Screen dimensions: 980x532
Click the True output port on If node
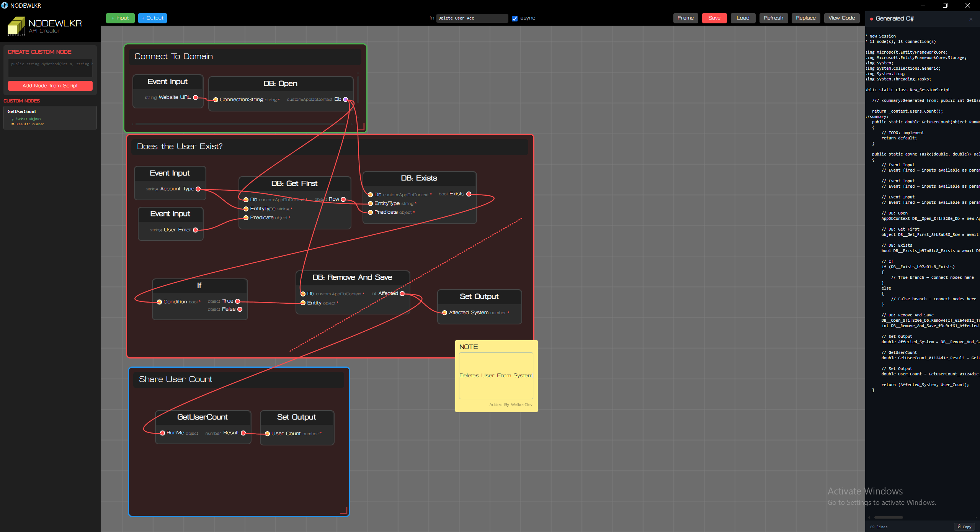tap(238, 301)
